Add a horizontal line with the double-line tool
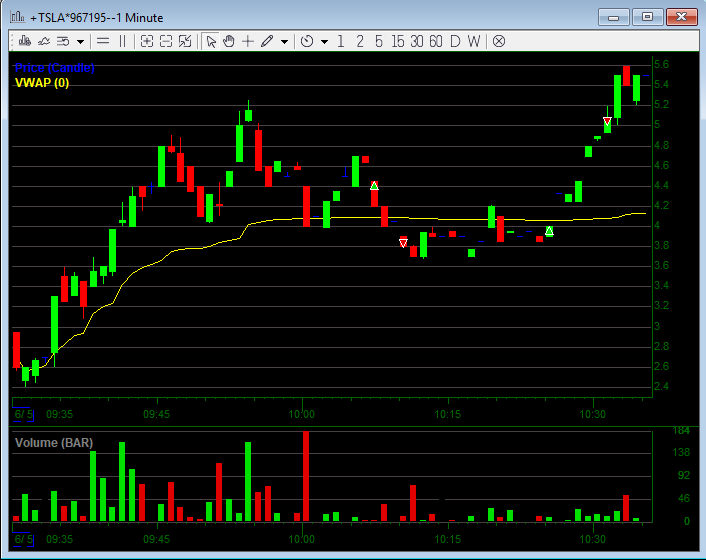 coord(103,41)
